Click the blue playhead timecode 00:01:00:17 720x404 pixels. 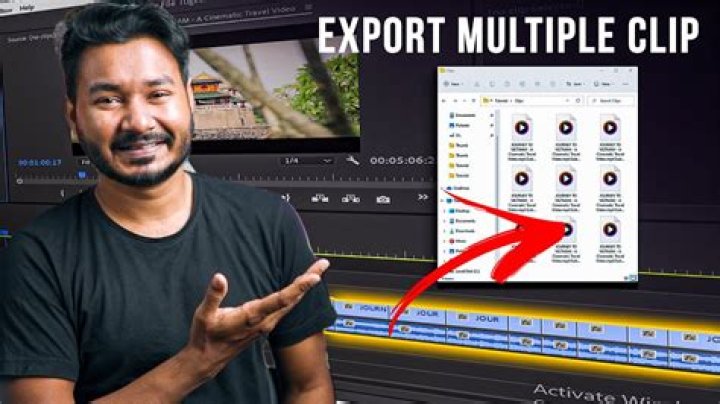(x=39, y=163)
